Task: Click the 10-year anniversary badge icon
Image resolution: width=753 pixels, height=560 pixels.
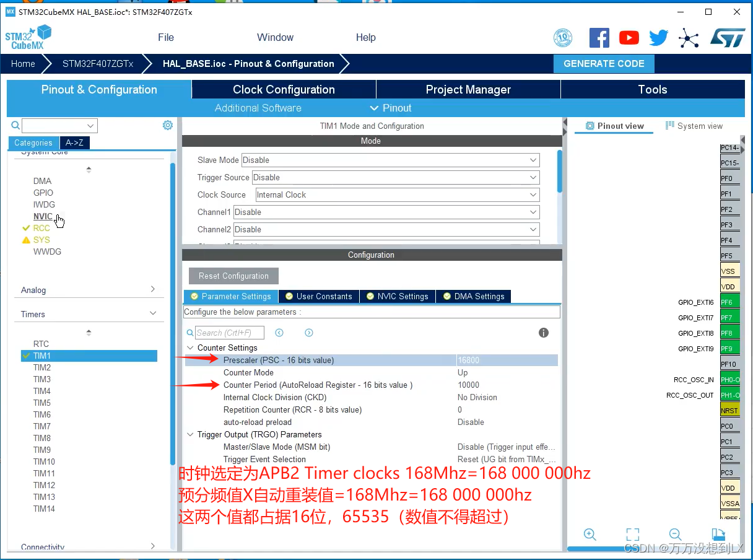Action: (x=562, y=38)
